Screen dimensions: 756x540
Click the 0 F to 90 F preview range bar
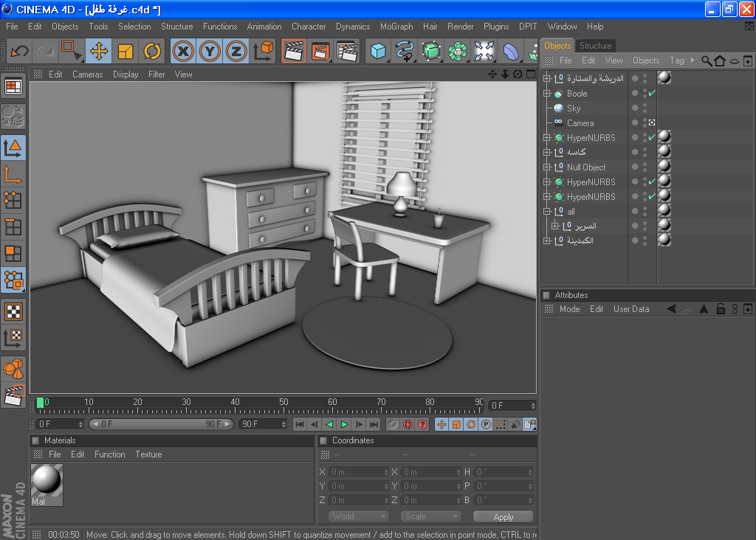click(x=161, y=424)
